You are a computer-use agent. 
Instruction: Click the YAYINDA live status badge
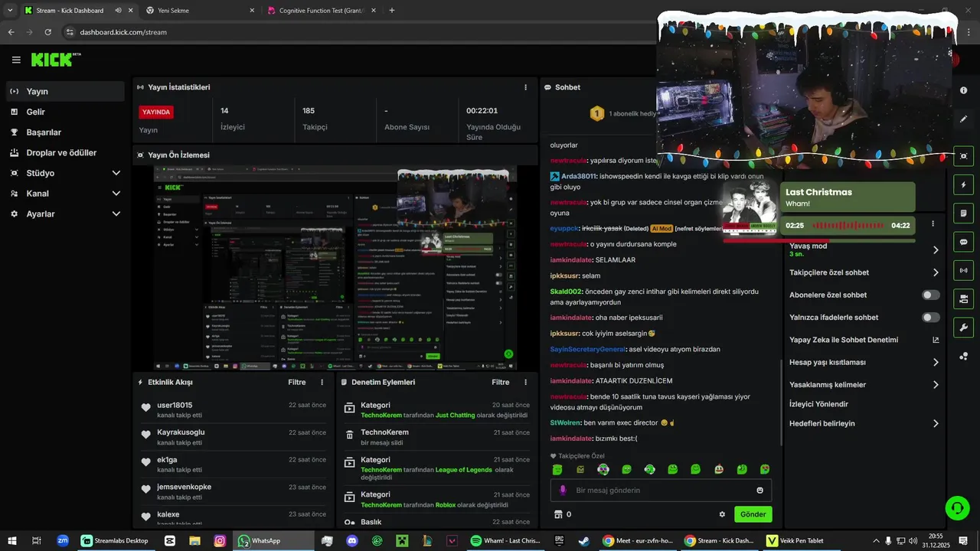click(156, 112)
